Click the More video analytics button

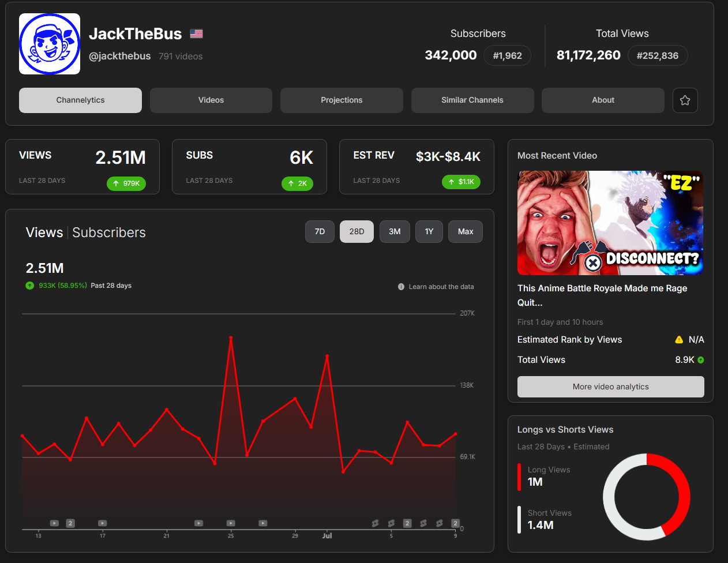pos(611,387)
